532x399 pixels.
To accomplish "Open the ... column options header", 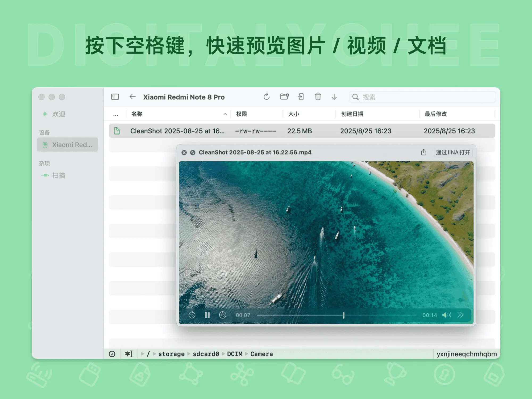I will click(116, 114).
